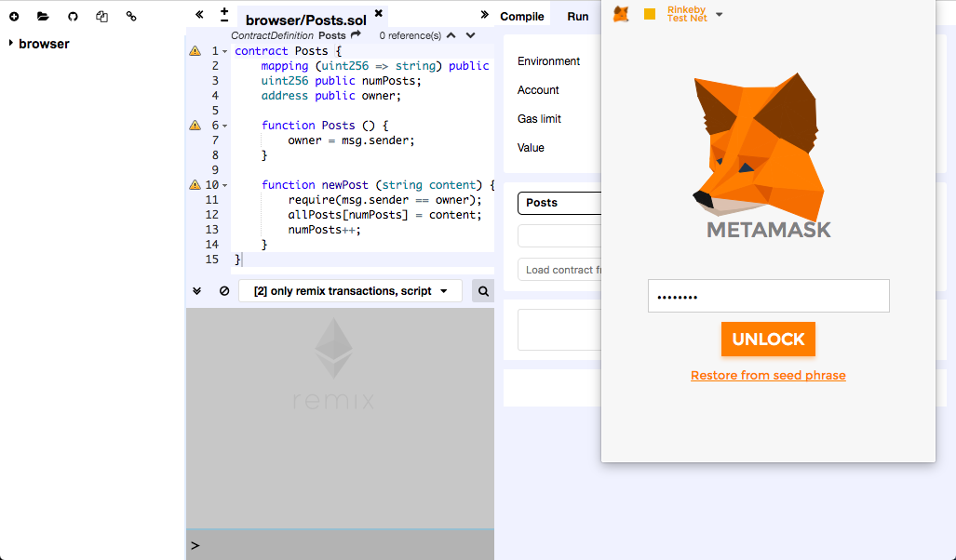This screenshot has height=560, width=956.
Task: Open local file with the folder icon
Action: click(x=43, y=17)
